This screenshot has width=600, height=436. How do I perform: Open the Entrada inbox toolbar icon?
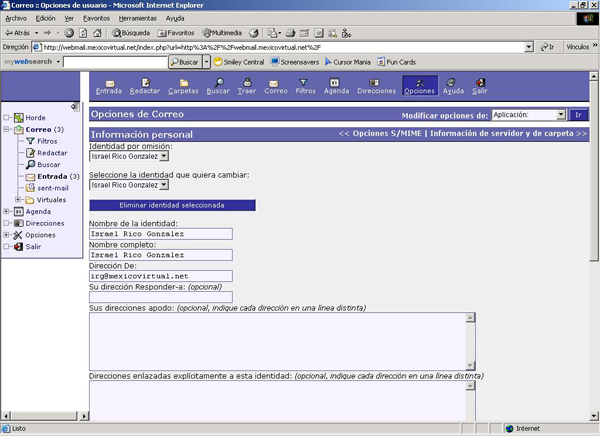[109, 87]
